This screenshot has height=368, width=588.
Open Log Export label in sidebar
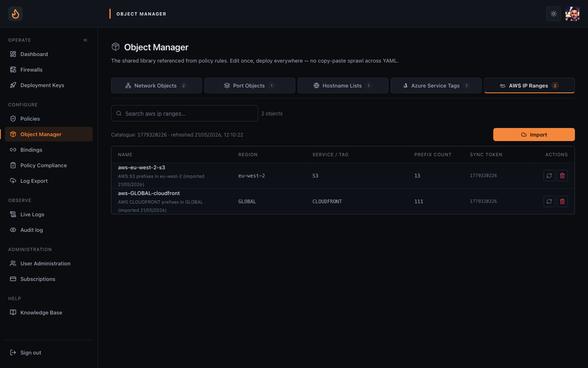pyautogui.click(x=34, y=181)
